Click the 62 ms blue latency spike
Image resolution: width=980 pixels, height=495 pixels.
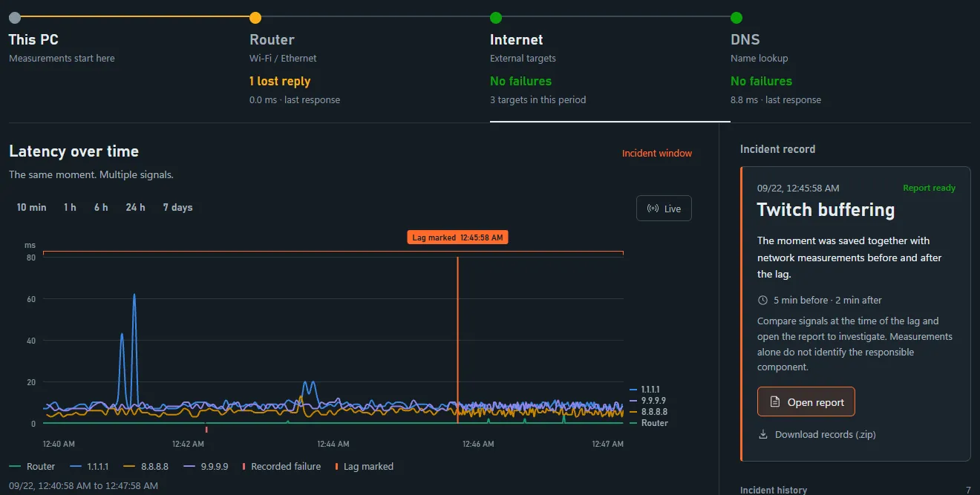coord(134,295)
